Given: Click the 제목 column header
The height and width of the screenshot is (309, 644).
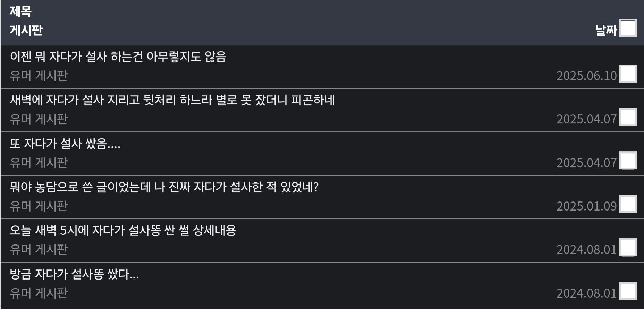Looking at the screenshot, I should point(20,11).
